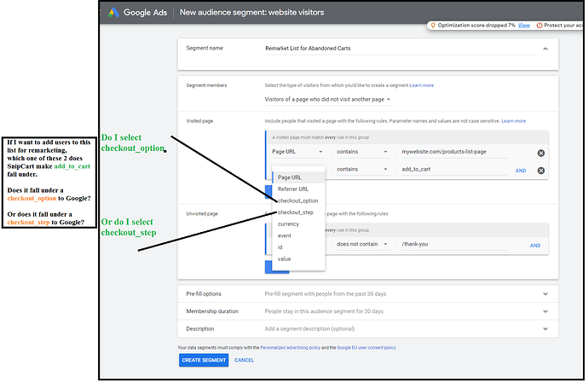Click the 'Unvisited page' label text
The image size is (588, 383).
tap(202, 214)
